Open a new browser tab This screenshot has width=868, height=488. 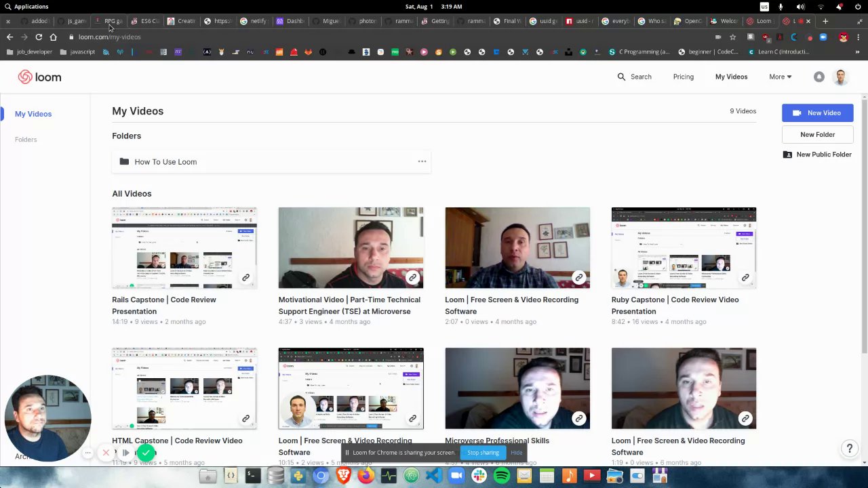point(825,21)
